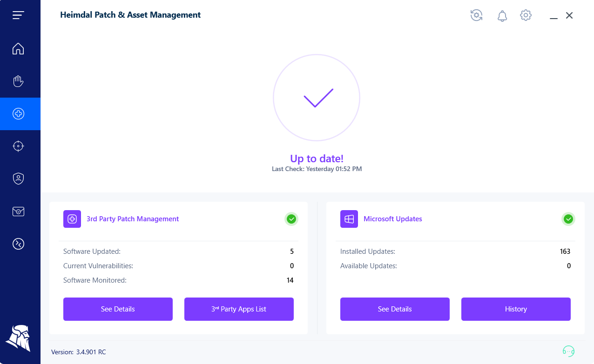Click the Heimdal Patch & Asset Management title

(130, 15)
